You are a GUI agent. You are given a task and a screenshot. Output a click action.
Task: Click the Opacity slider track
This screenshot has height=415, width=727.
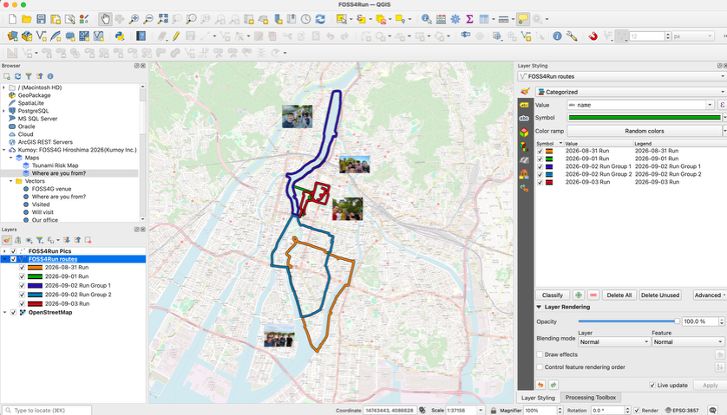pyautogui.click(x=629, y=321)
